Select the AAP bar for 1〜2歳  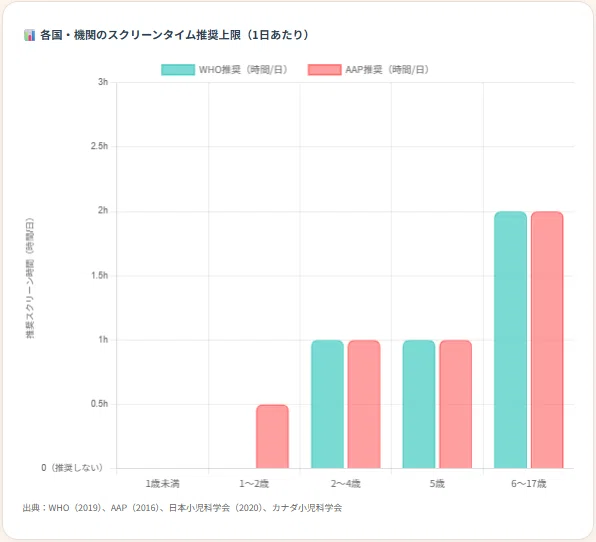click(272, 436)
